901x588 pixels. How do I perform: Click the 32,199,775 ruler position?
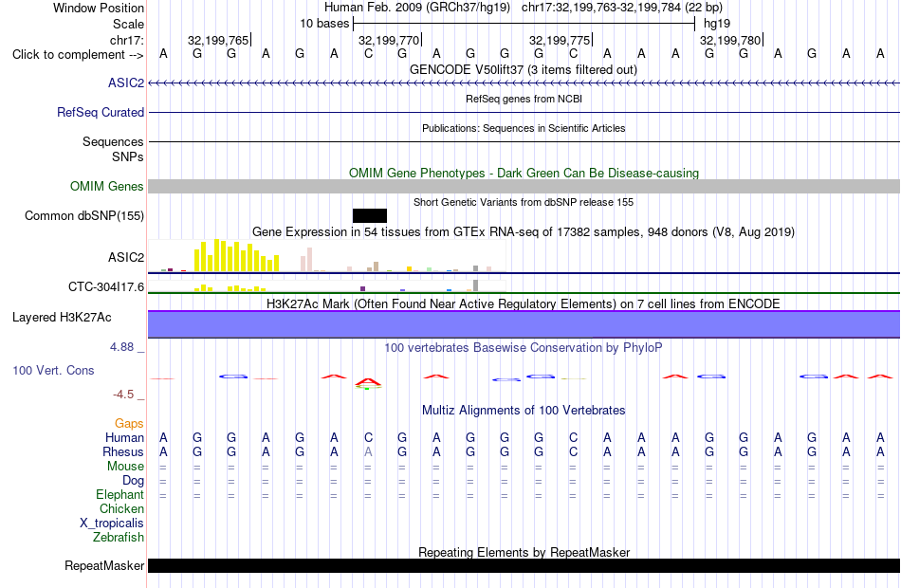coord(560,40)
